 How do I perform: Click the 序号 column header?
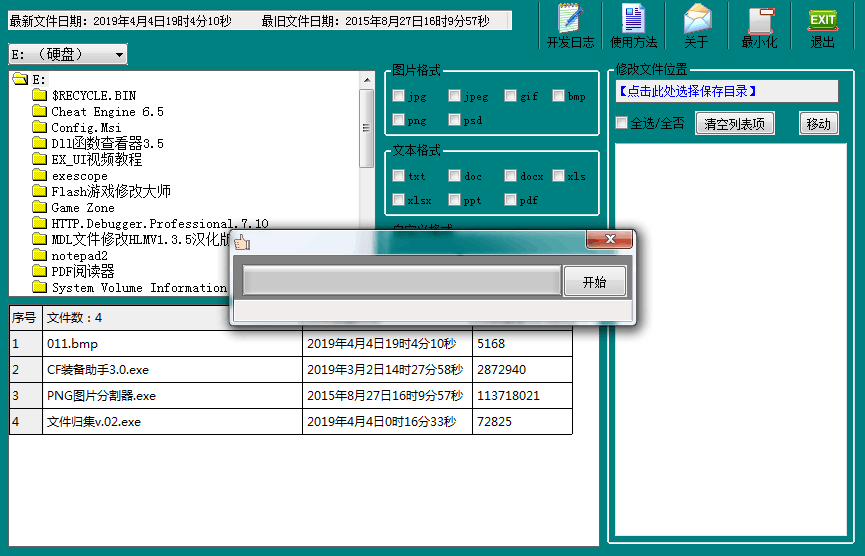point(25,318)
